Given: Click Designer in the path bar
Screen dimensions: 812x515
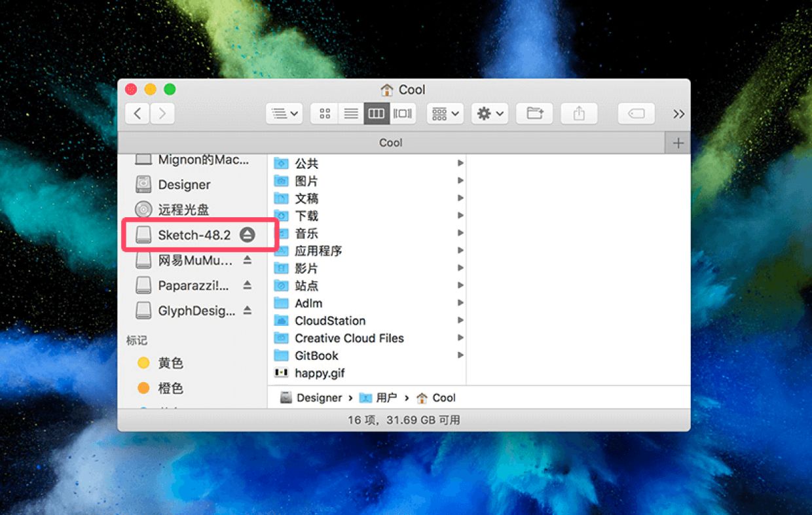Looking at the screenshot, I should click(311, 398).
